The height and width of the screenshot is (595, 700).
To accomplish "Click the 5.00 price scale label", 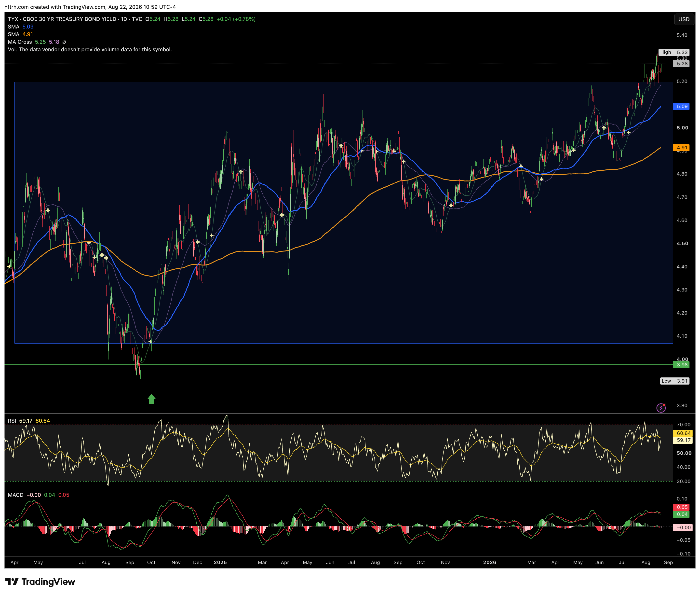I will click(x=682, y=128).
